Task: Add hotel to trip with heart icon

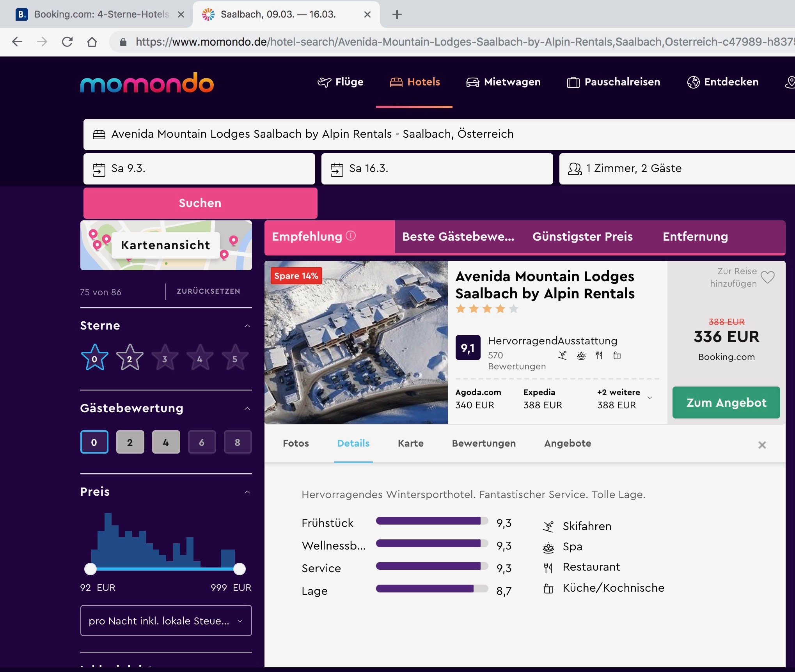Action: pos(768,277)
